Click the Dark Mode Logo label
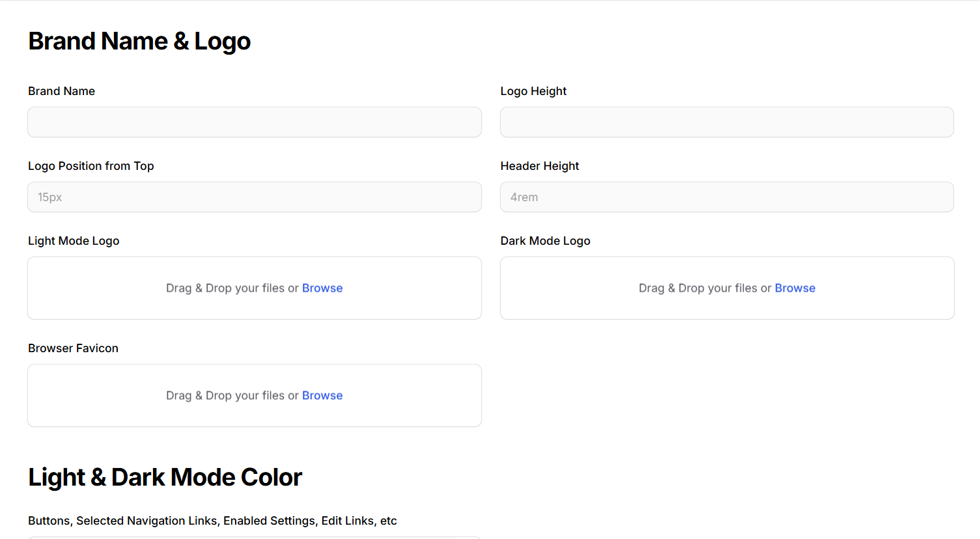 545,241
